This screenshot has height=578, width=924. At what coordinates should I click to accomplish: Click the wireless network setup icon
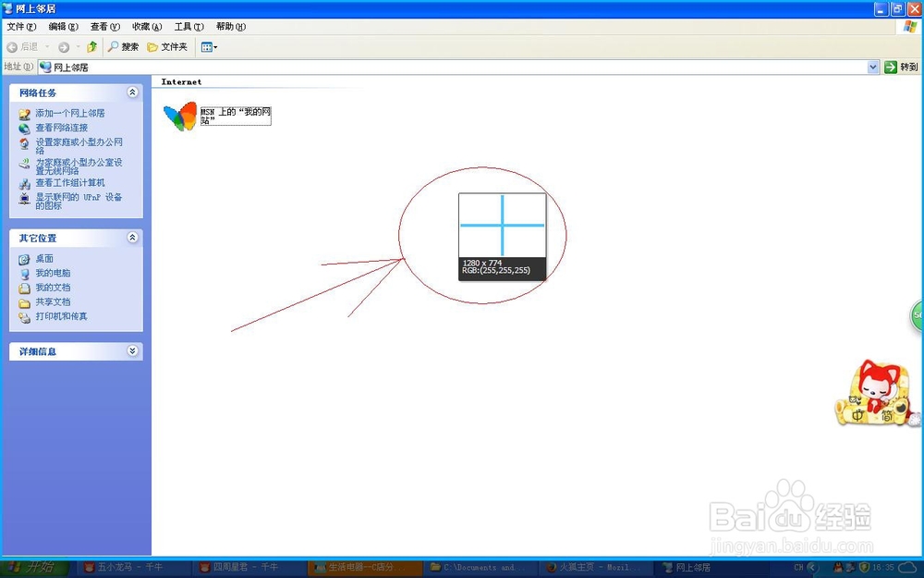tap(24, 164)
